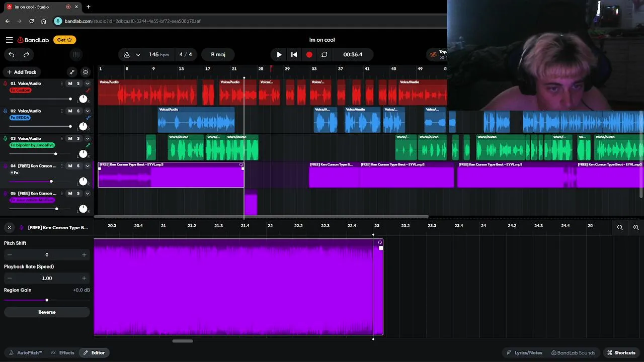Viewport: 644px width, 362px height.
Task: Expand track 05 with its chevron
Action: (87, 194)
